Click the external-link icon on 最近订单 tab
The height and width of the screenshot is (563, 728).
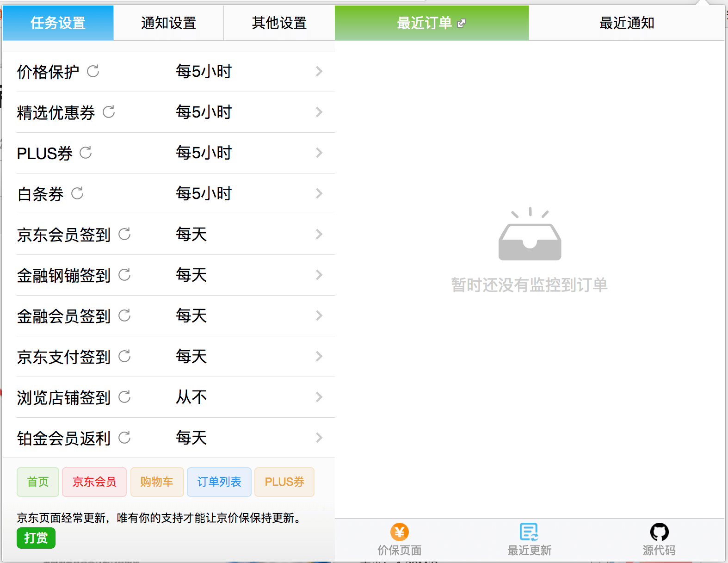point(461,23)
